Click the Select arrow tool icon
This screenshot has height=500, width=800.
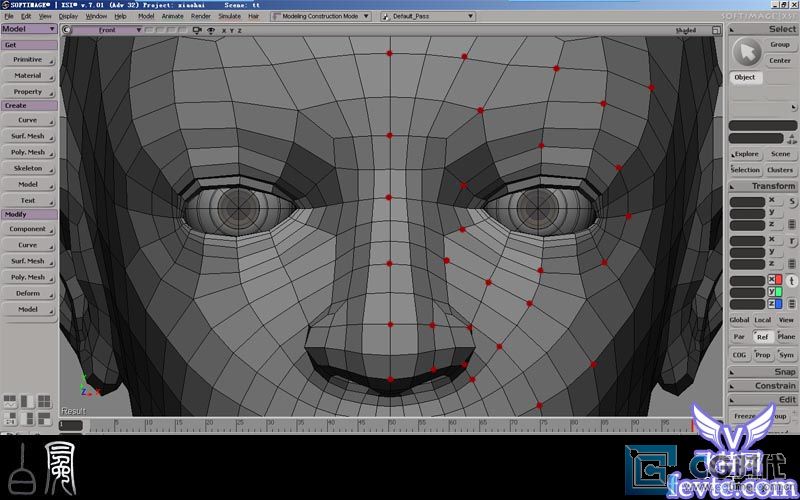pos(746,52)
